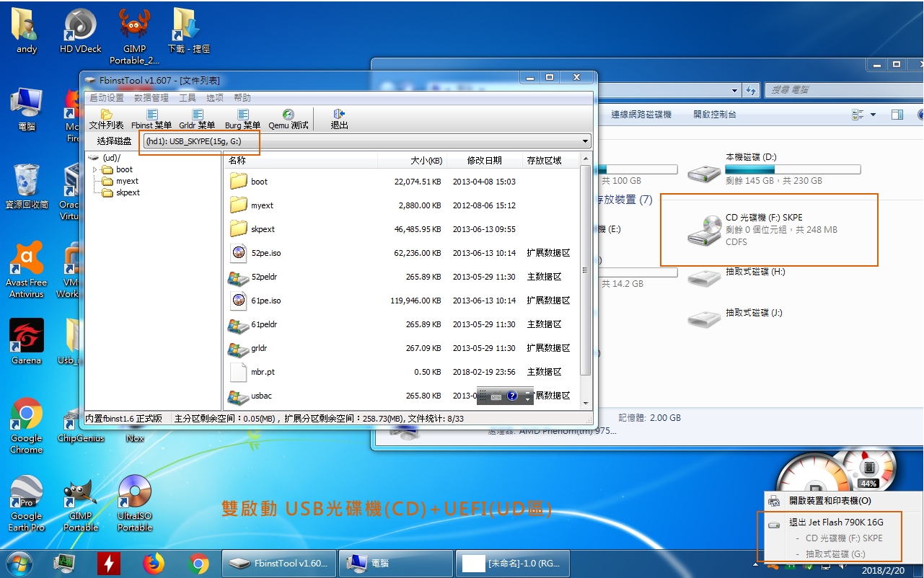Click 連線網路磁碟機 in the Explorer toolbar
Image resolution: width=924 pixels, height=578 pixels.
point(641,115)
